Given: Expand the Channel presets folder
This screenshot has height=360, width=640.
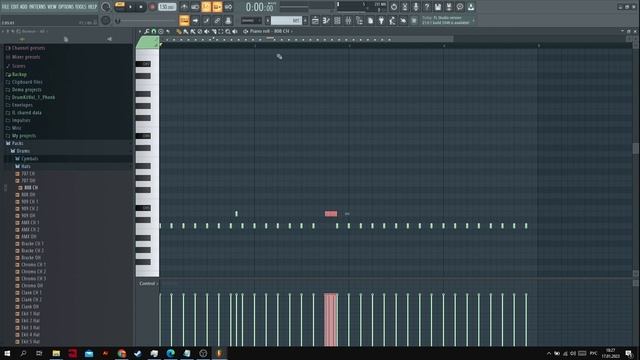Looking at the screenshot, I should click(28, 48).
